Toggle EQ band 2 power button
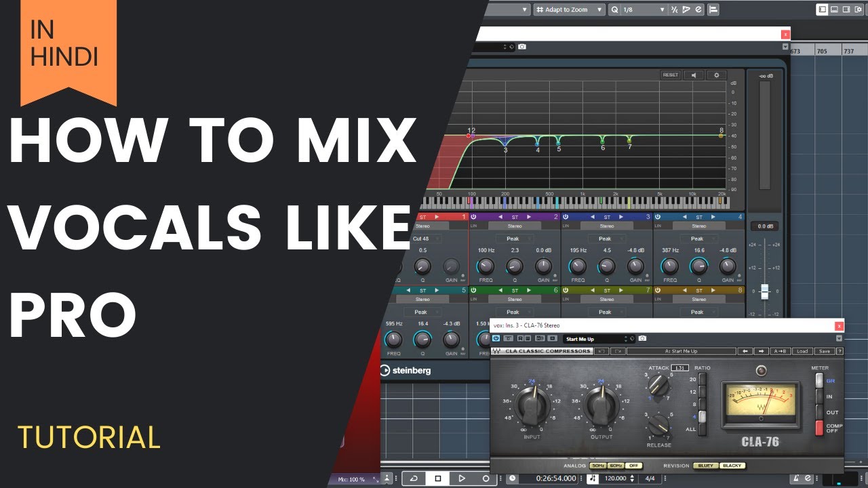Image resolution: width=868 pixels, height=488 pixels. point(473,217)
